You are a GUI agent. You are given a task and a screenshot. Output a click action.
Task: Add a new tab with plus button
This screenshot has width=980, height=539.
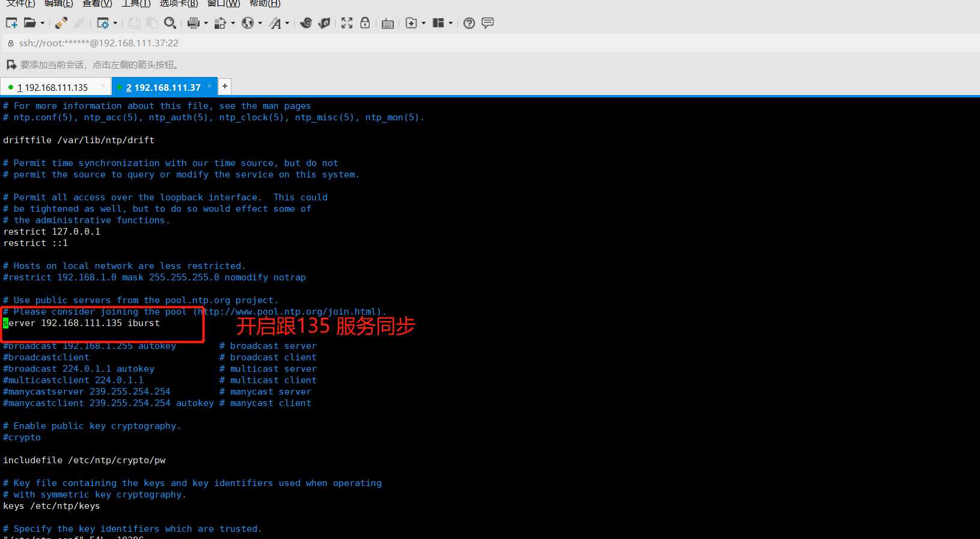(225, 86)
